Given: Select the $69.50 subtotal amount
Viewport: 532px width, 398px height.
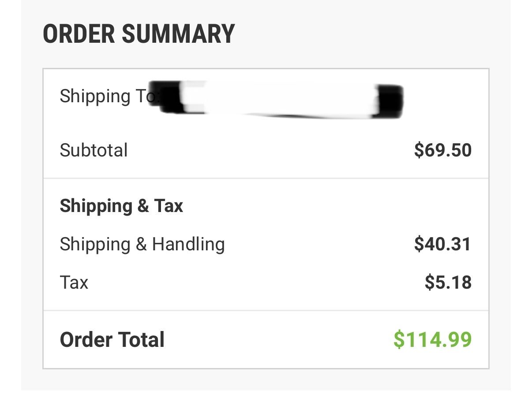Looking at the screenshot, I should click(x=443, y=150).
